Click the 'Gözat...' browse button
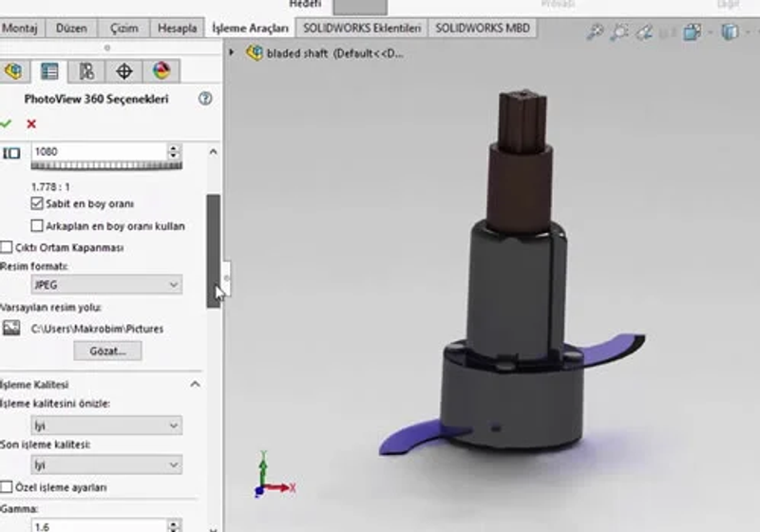The height and width of the screenshot is (532, 760). click(107, 351)
